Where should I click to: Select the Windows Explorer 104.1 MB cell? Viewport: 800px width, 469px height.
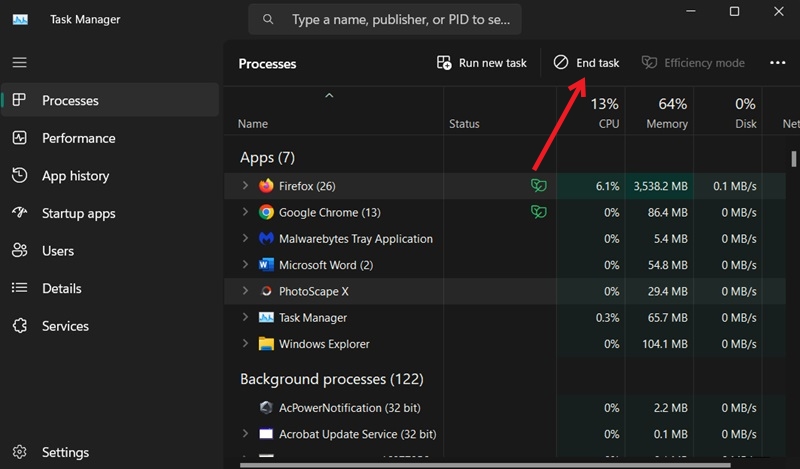[660, 343]
